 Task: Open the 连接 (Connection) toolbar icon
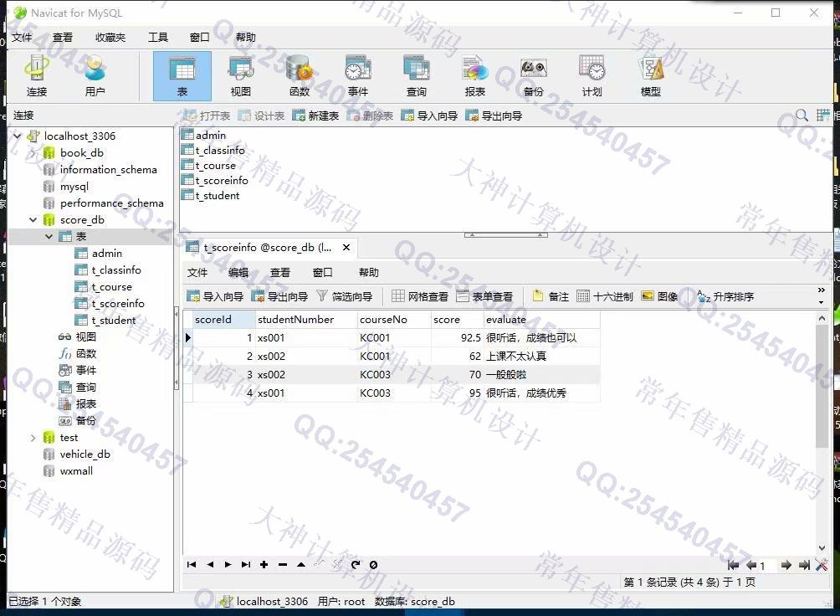point(37,76)
